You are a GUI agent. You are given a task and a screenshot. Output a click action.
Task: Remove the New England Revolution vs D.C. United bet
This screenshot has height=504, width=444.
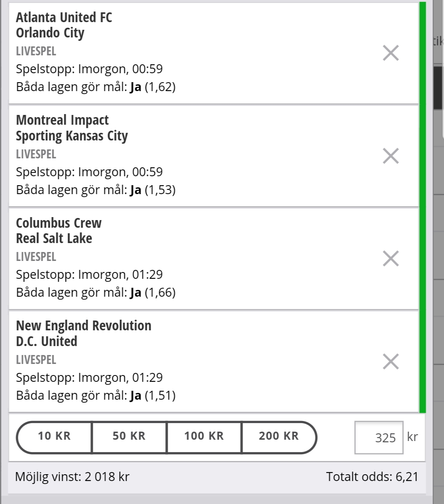(x=391, y=361)
